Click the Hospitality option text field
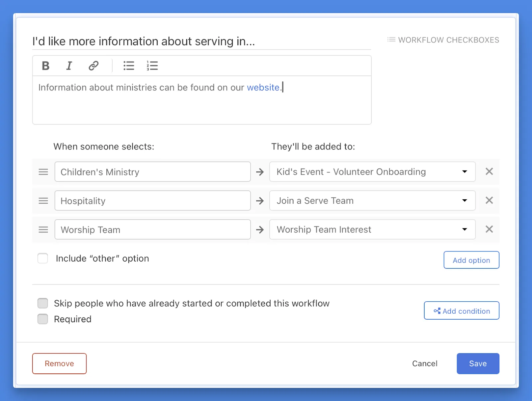The image size is (532, 401). 152,201
